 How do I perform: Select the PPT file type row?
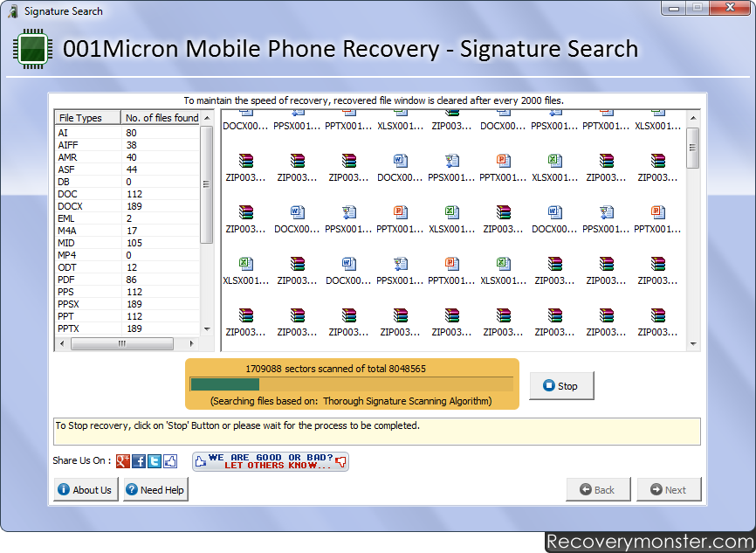(127, 316)
